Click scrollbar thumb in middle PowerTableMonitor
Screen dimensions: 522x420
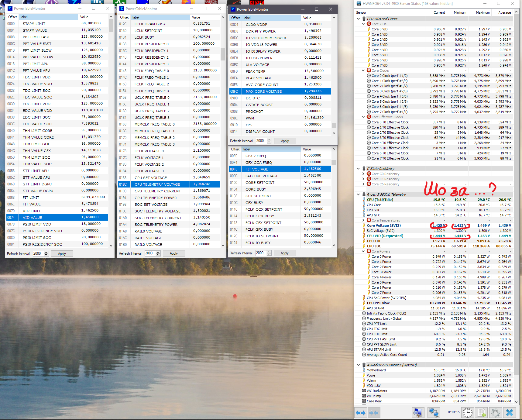tap(223, 54)
